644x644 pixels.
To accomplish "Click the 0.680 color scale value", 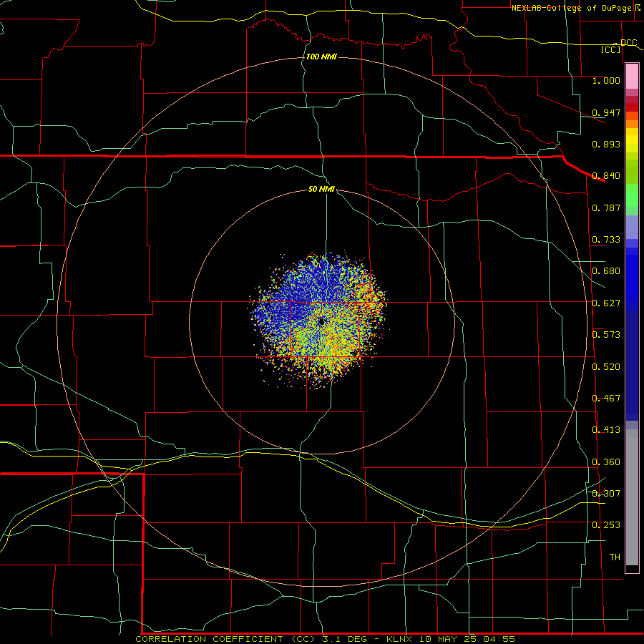I will [x=606, y=271].
